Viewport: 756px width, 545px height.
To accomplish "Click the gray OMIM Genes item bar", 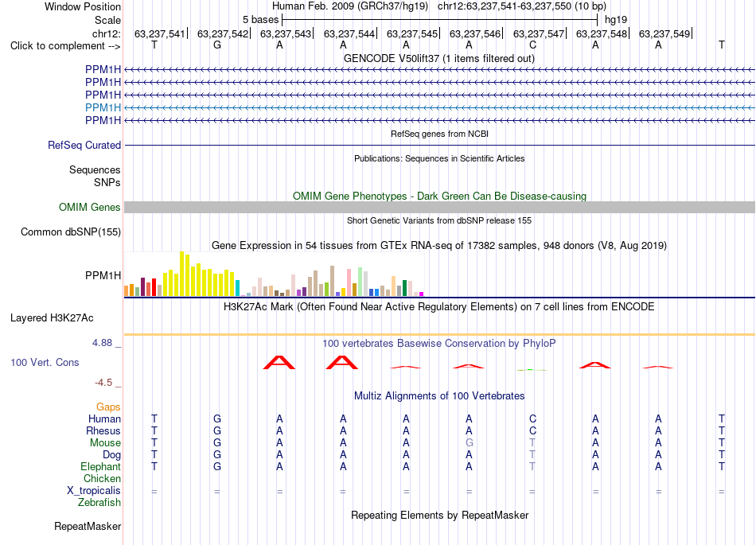I will click(x=439, y=207).
